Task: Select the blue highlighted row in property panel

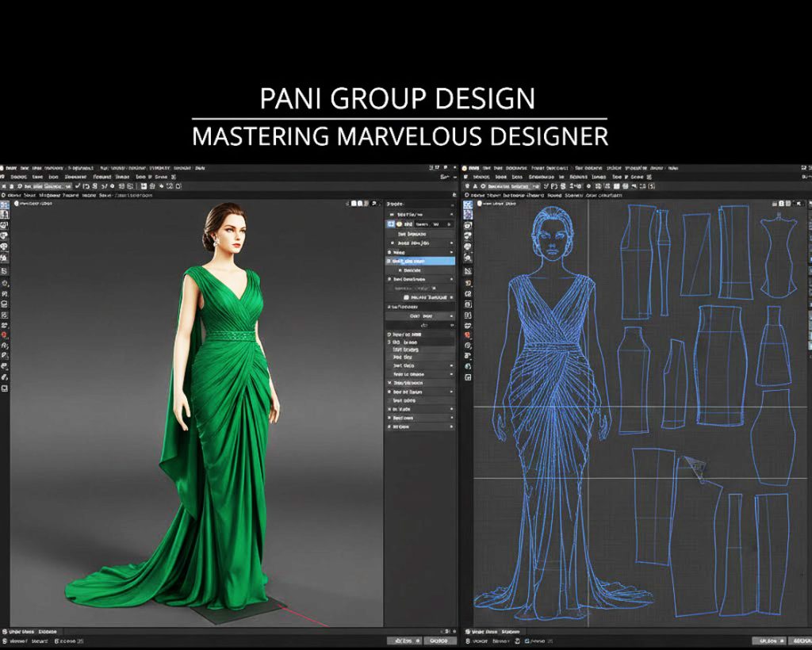Action: point(420,262)
